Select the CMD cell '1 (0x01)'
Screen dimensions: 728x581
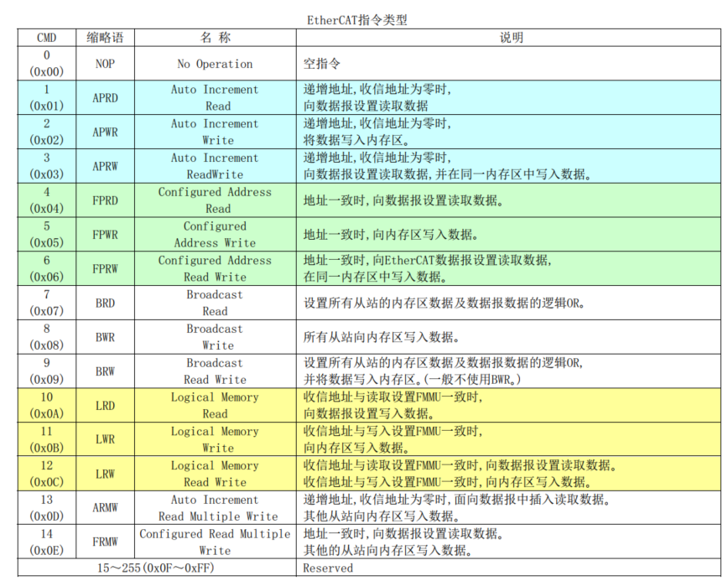[x=46, y=98]
